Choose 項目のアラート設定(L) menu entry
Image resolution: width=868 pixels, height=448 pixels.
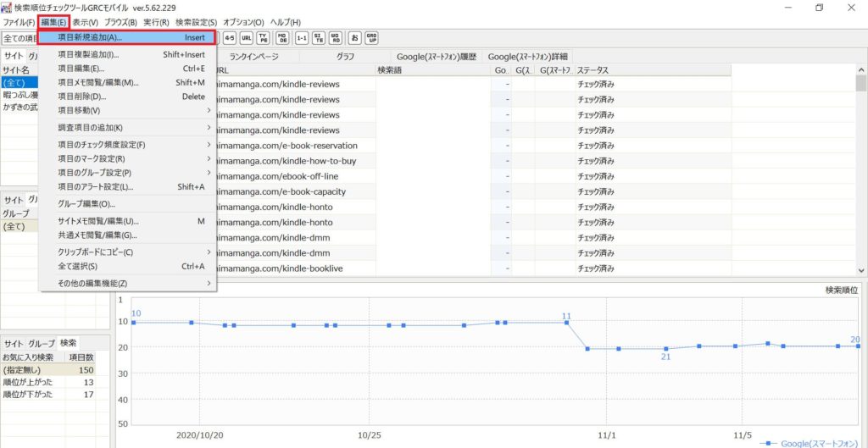click(127, 186)
